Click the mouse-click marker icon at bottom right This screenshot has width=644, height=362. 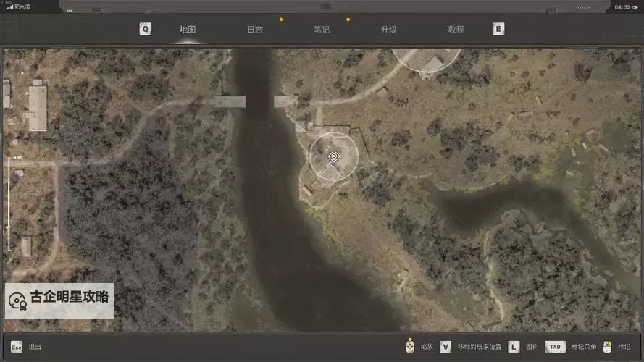tap(607, 347)
